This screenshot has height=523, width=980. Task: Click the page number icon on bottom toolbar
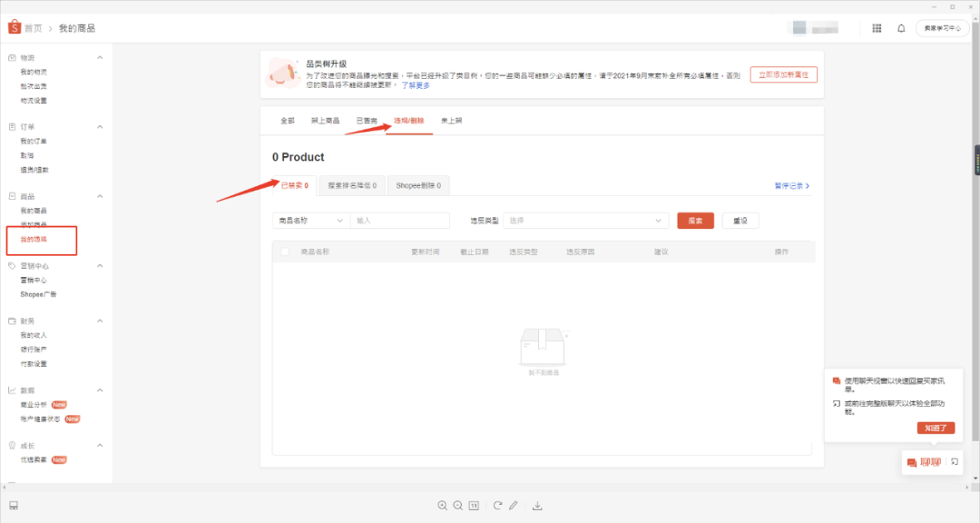coord(474,506)
